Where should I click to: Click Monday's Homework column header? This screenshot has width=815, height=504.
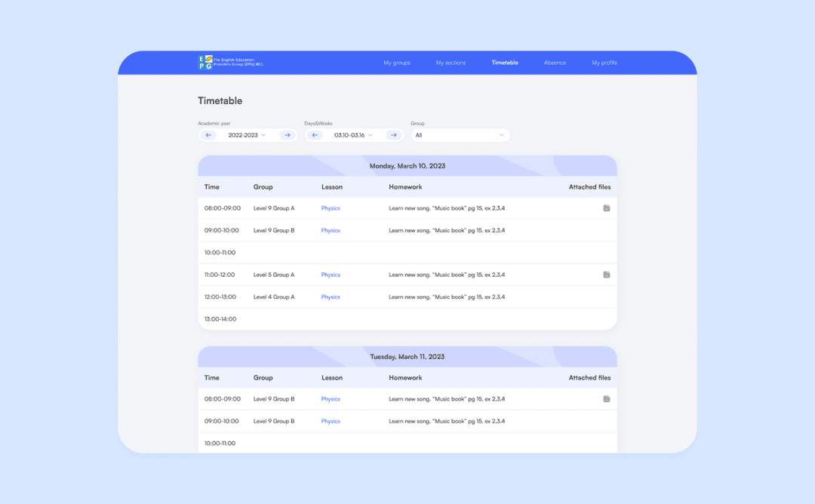tap(405, 186)
